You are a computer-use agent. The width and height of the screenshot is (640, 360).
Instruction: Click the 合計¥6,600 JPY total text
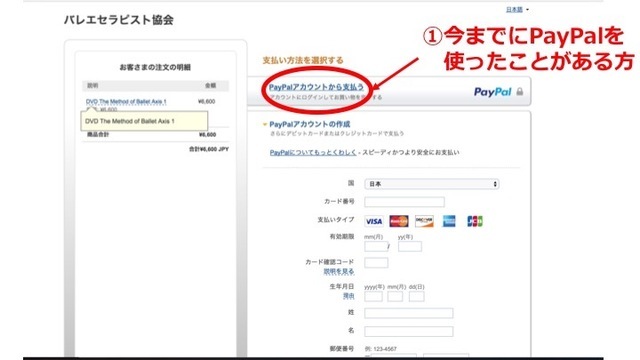pos(209,149)
